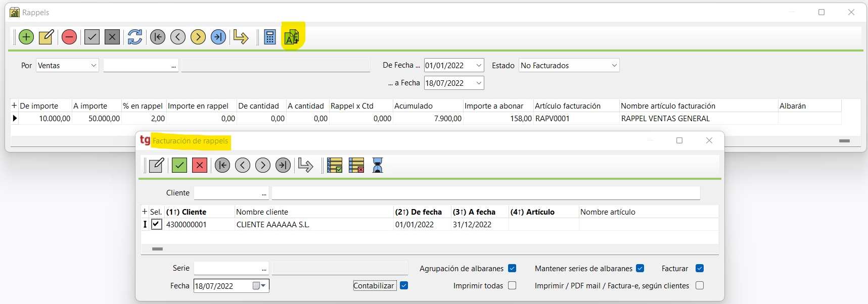
Task: Toggle the Contabilizar checkbox
Action: click(x=404, y=285)
